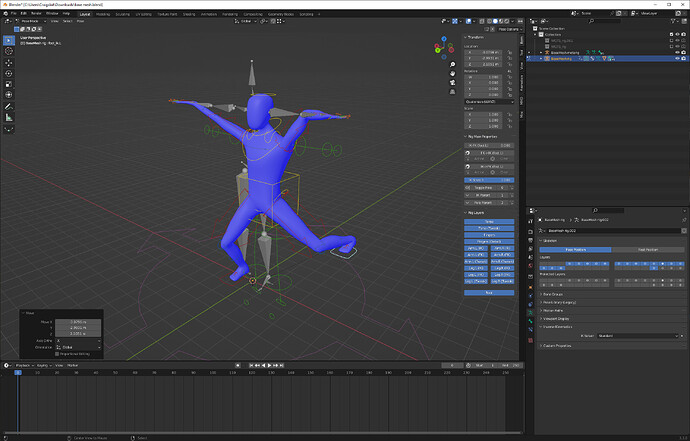Select the Scale tool in viewport toolbar
This screenshot has width=690, height=441.
(9, 84)
